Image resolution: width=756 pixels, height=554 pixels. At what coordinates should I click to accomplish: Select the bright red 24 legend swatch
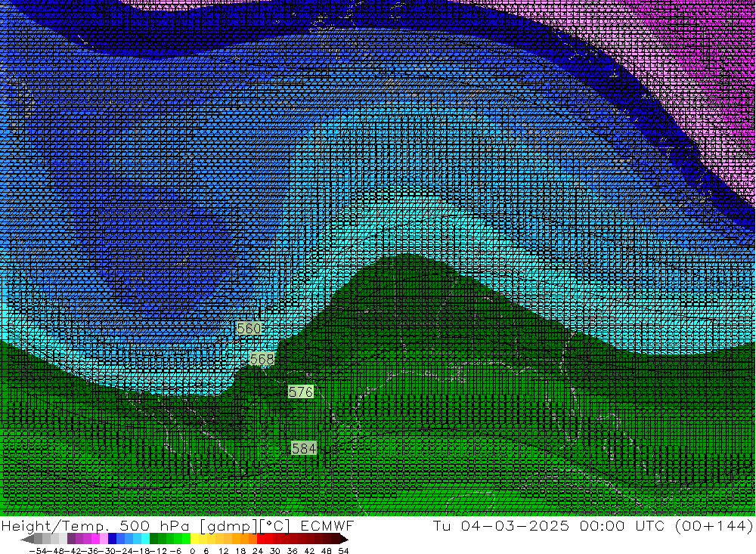click(x=261, y=539)
